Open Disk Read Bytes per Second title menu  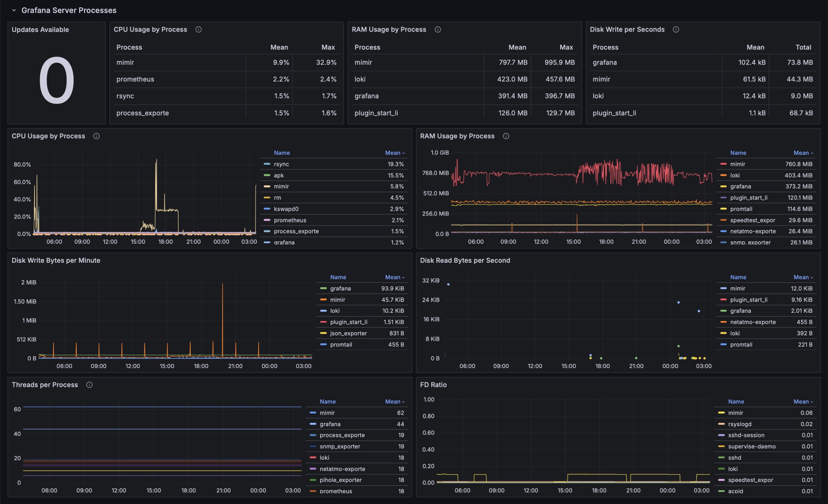pyautogui.click(x=465, y=260)
